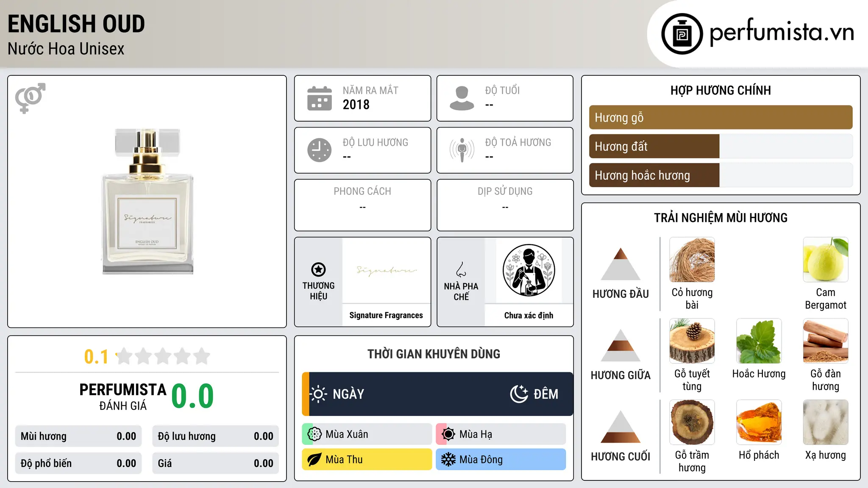Click the calendar icon beside Năm ra mắt
The height and width of the screenshot is (488, 868).
click(x=320, y=98)
